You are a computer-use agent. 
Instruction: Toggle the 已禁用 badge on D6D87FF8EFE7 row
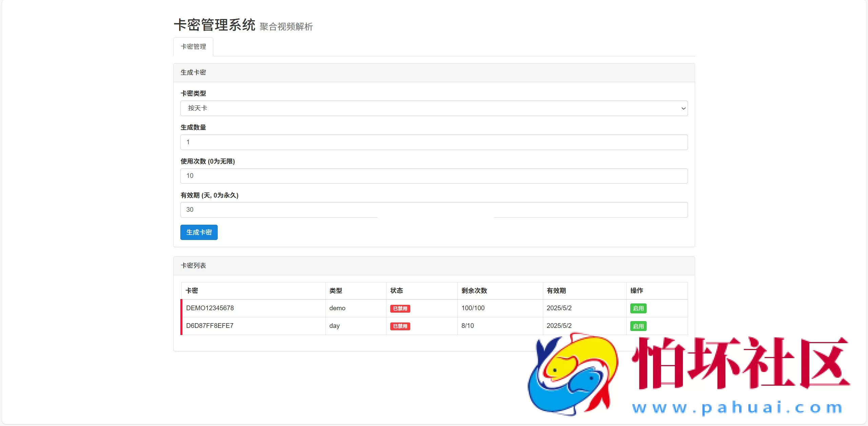click(x=400, y=326)
